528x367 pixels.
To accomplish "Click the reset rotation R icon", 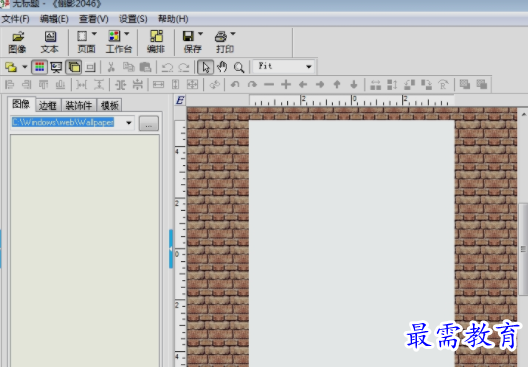I will (443, 85).
